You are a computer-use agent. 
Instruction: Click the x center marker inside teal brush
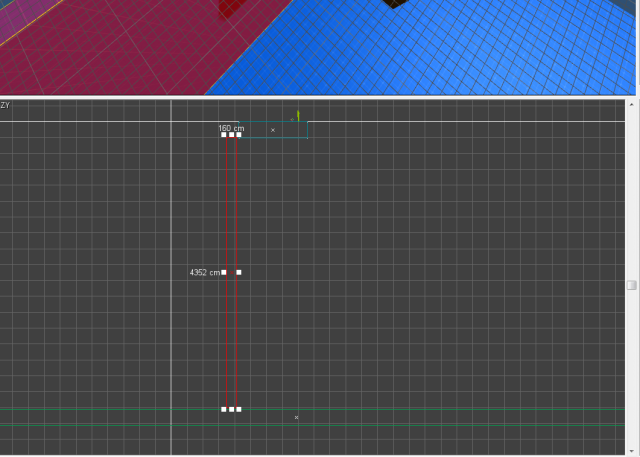coord(273,130)
